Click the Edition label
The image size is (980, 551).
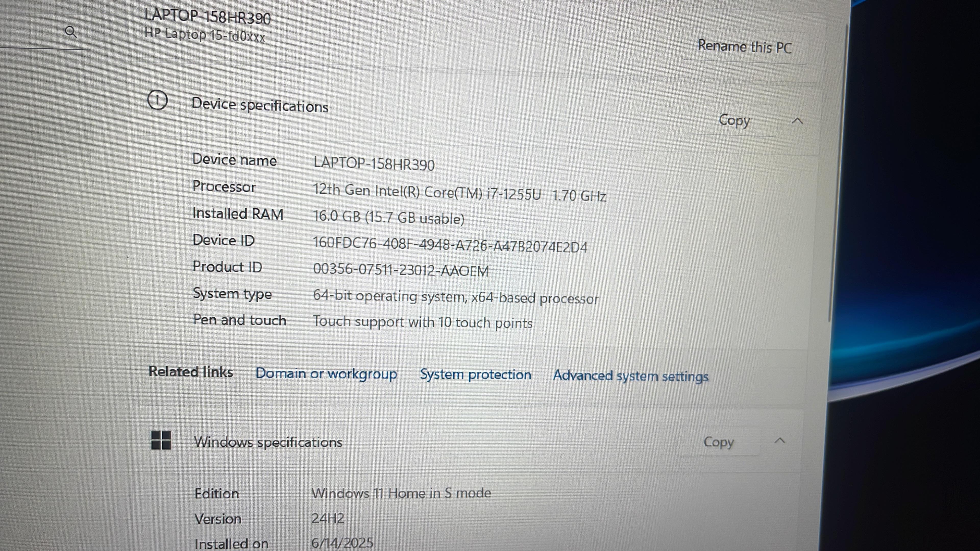click(x=216, y=494)
